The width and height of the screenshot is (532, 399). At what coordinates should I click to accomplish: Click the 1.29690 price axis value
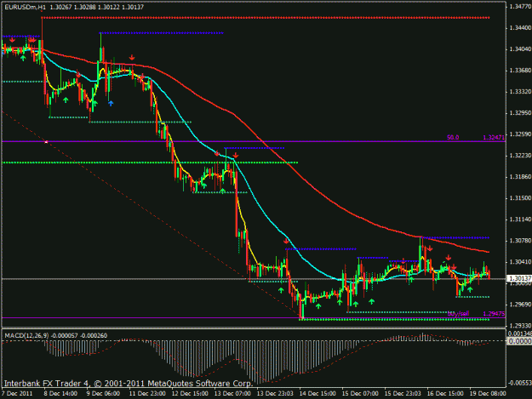pos(520,305)
